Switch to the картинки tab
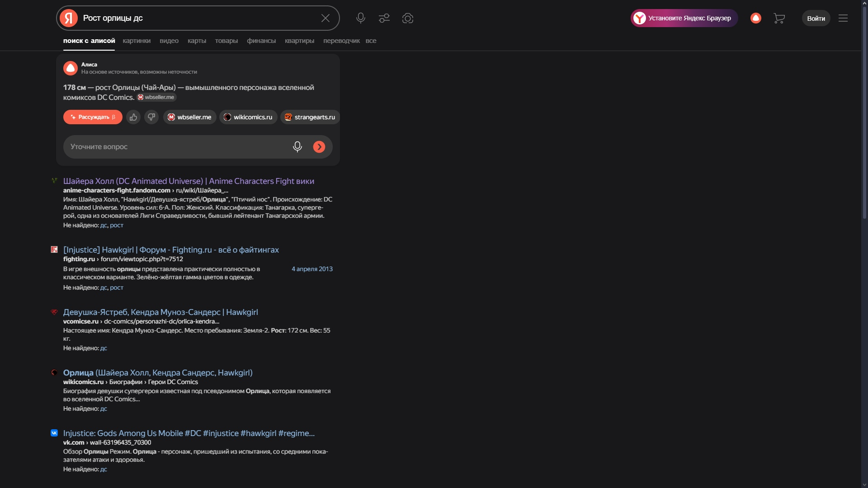The image size is (868, 488). [137, 41]
